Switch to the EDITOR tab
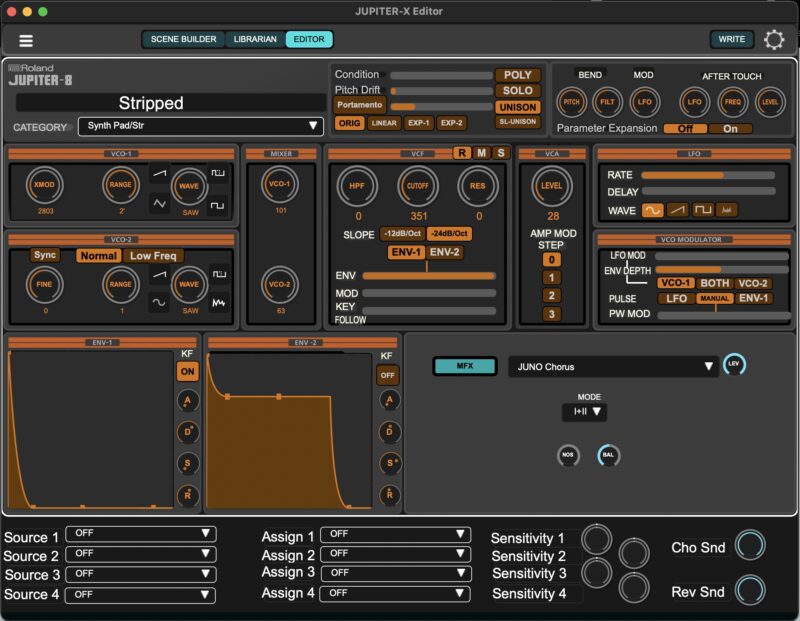The image size is (800, 621). point(309,39)
